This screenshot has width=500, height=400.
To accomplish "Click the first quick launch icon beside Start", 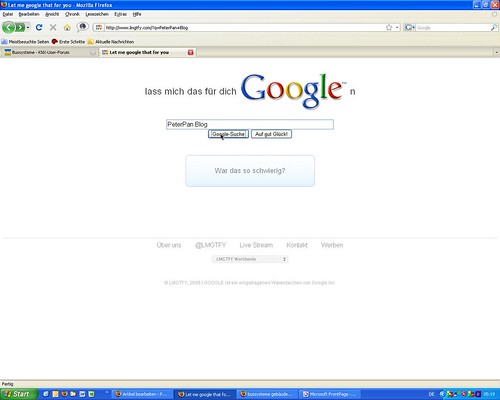I will click(46, 394).
